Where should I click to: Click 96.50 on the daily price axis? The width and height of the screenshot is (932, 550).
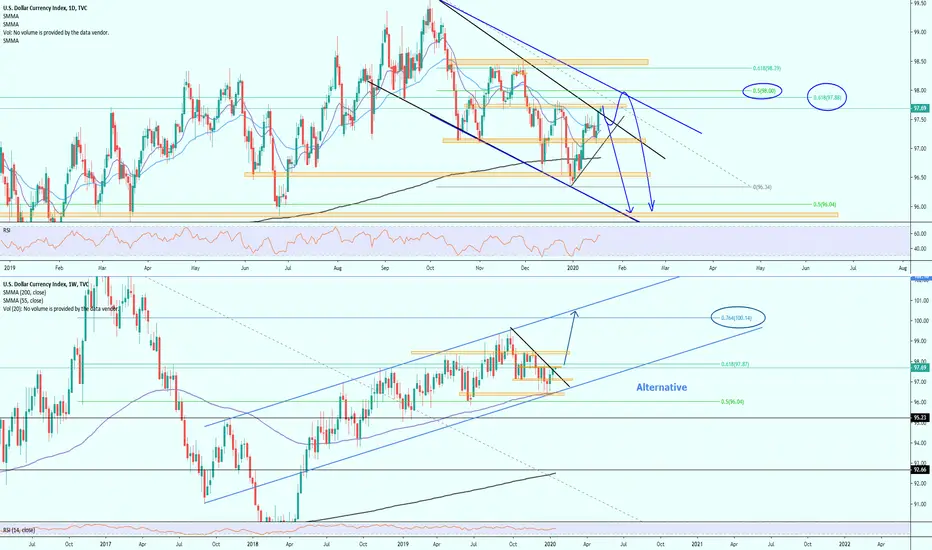(x=920, y=178)
